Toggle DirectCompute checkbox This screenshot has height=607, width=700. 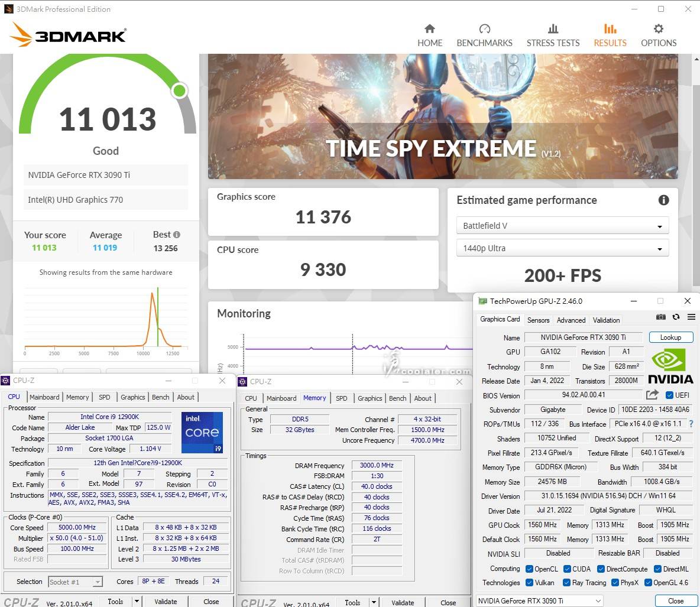tap(601, 569)
